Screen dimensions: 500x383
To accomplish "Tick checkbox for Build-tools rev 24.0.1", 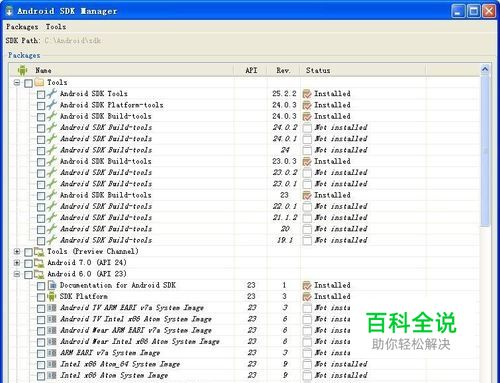I will point(41,139).
